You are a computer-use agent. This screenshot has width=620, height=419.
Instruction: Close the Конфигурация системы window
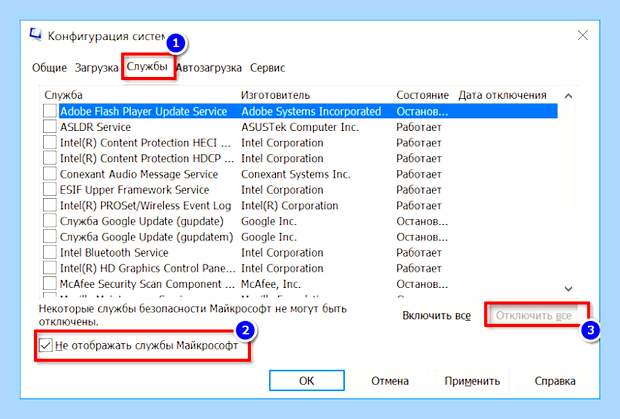(582, 35)
